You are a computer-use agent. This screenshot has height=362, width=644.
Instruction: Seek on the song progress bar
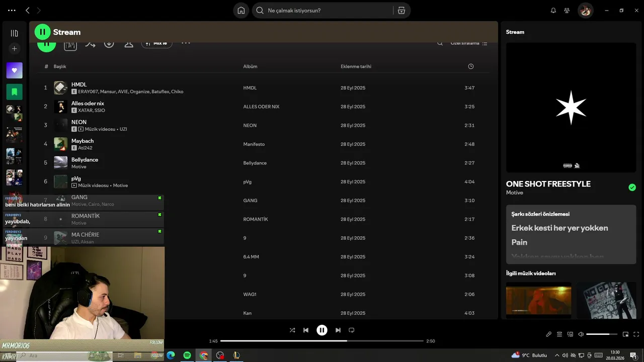(x=322, y=341)
